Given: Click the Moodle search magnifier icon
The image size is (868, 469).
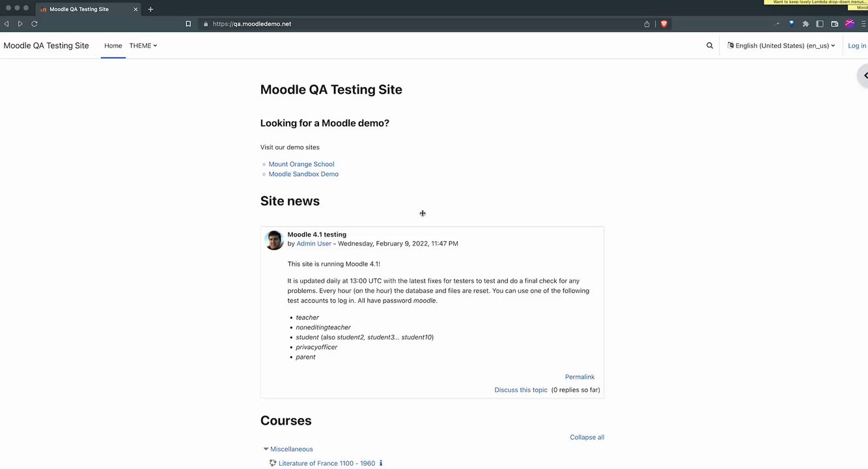Looking at the screenshot, I should 710,46.
